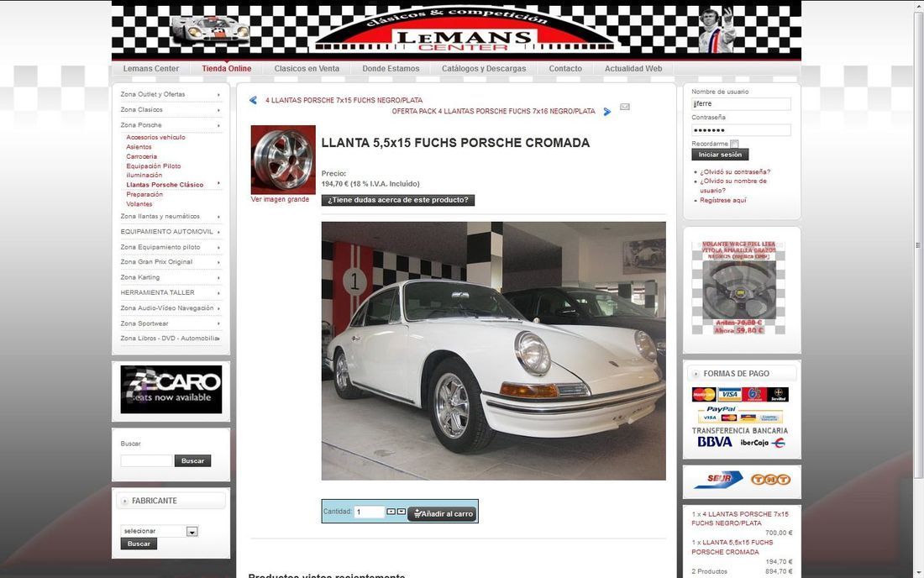Go to previous product blue arrow

point(254,100)
